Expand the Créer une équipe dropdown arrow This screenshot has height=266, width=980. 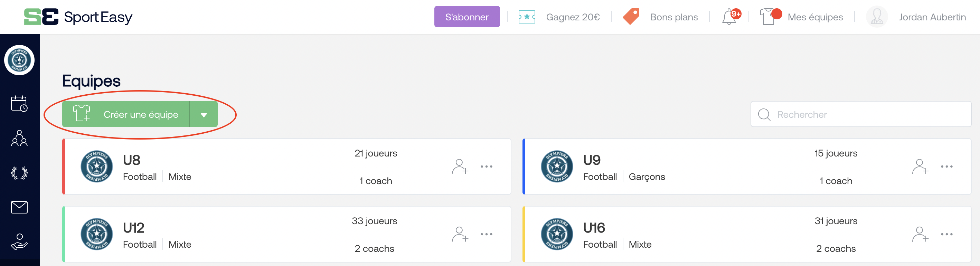click(x=204, y=114)
